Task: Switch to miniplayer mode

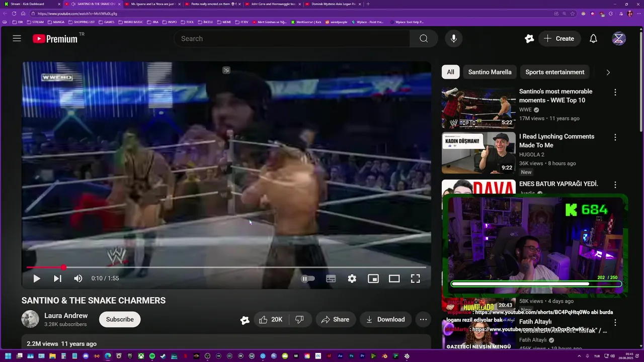Action: [373, 279]
